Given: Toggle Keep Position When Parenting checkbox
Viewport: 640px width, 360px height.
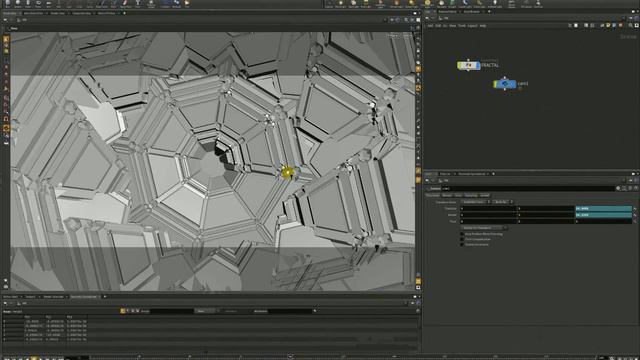Looking at the screenshot, I should tap(462, 234).
